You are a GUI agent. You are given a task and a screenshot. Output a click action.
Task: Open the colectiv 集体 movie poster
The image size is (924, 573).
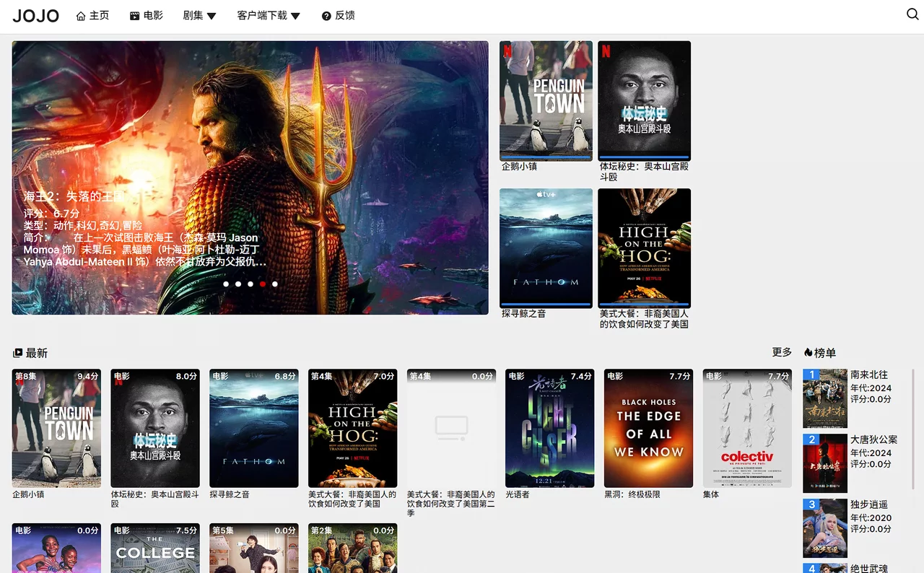point(746,428)
